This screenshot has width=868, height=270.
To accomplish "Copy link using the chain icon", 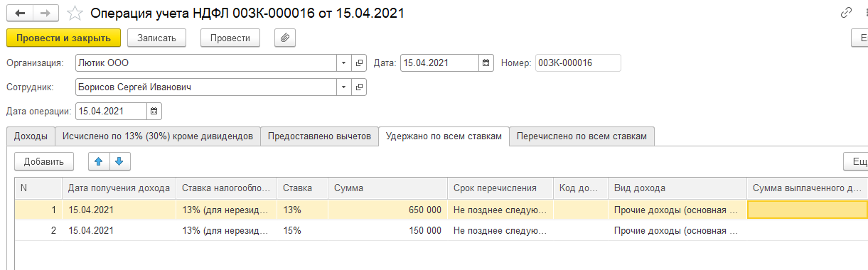I will pyautogui.click(x=846, y=13).
